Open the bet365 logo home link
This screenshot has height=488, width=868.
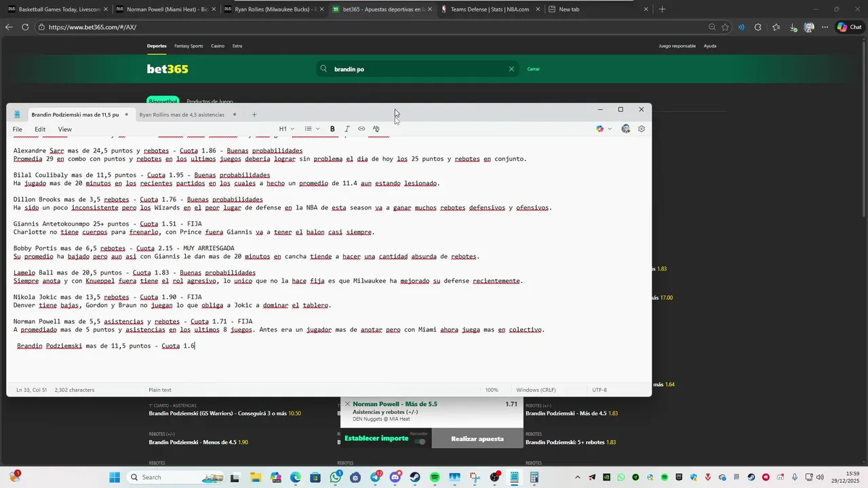[x=167, y=69]
